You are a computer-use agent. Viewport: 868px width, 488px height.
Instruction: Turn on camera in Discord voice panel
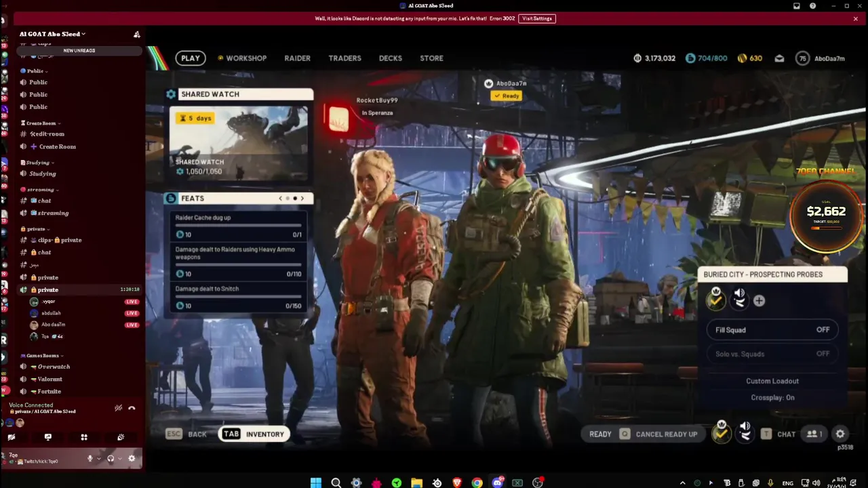pos(12,437)
